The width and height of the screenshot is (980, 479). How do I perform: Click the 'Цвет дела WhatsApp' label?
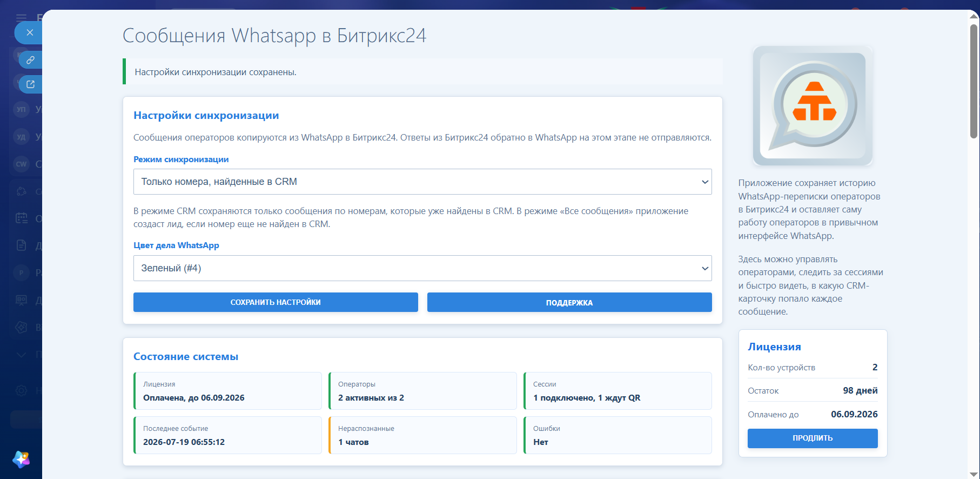(176, 245)
